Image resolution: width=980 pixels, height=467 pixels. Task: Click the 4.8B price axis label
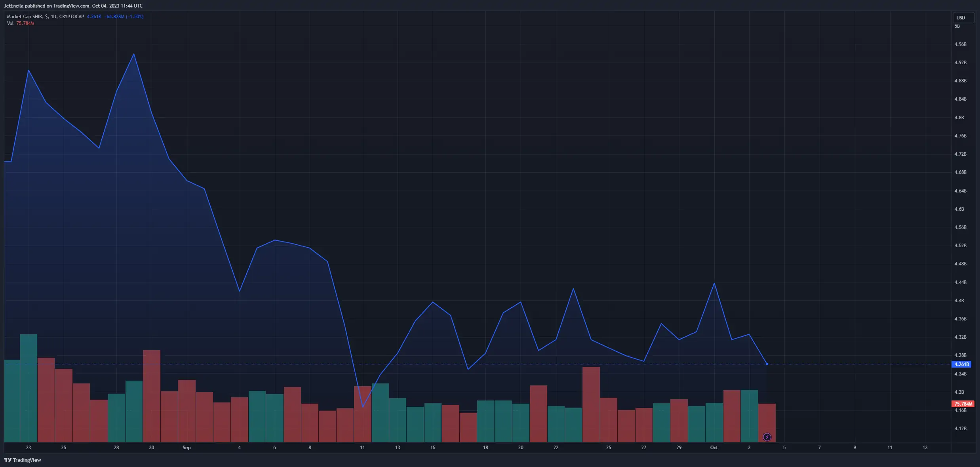959,118
